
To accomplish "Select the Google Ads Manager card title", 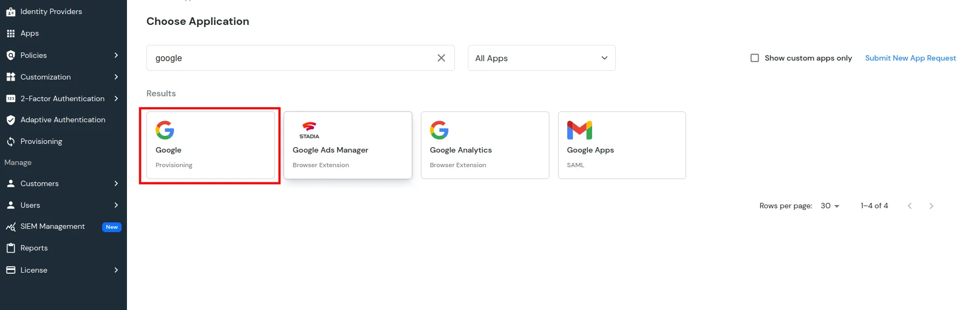I will coord(330,150).
